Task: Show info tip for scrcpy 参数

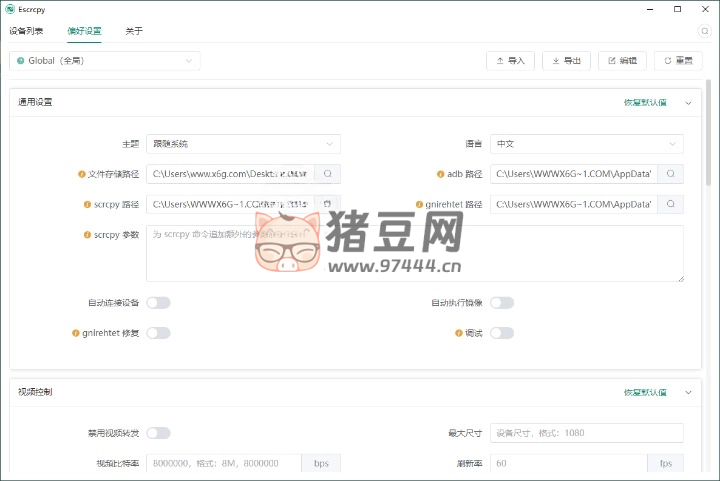Action: click(87, 235)
